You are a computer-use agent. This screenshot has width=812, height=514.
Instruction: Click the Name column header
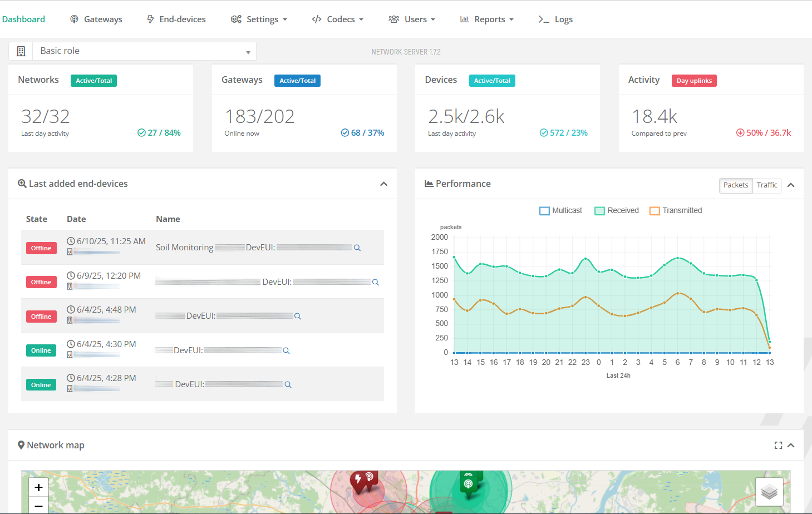[168, 219]
